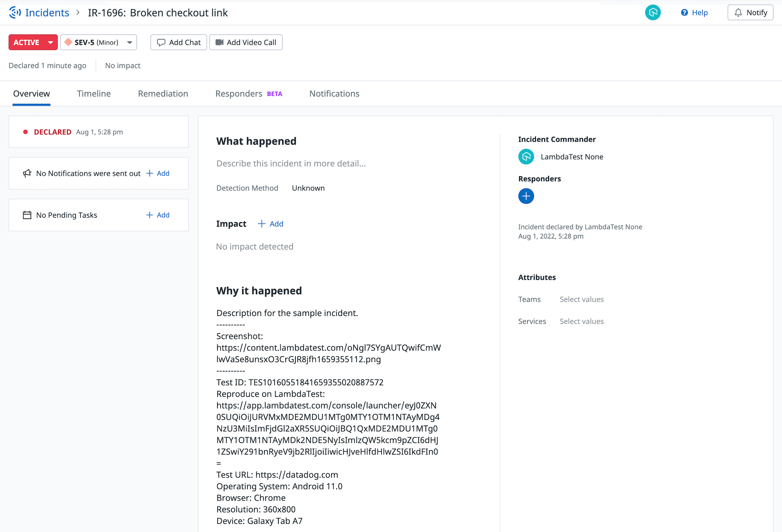Click the Incident Commander avatar icon
The width and height of the screenshot is (782, 532).
(526, 156)
